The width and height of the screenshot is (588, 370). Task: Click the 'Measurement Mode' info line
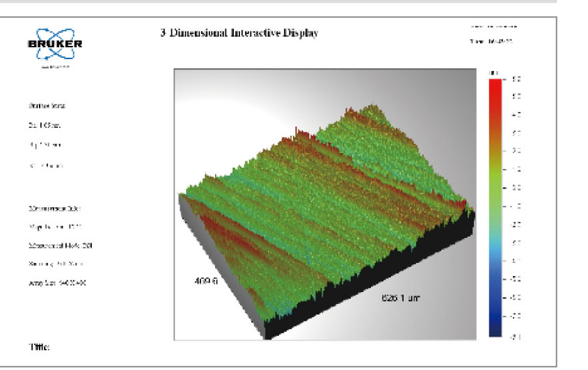[x=61, y=246]
